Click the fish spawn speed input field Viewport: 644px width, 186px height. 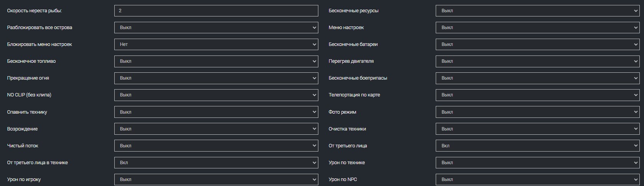point(216,11)
